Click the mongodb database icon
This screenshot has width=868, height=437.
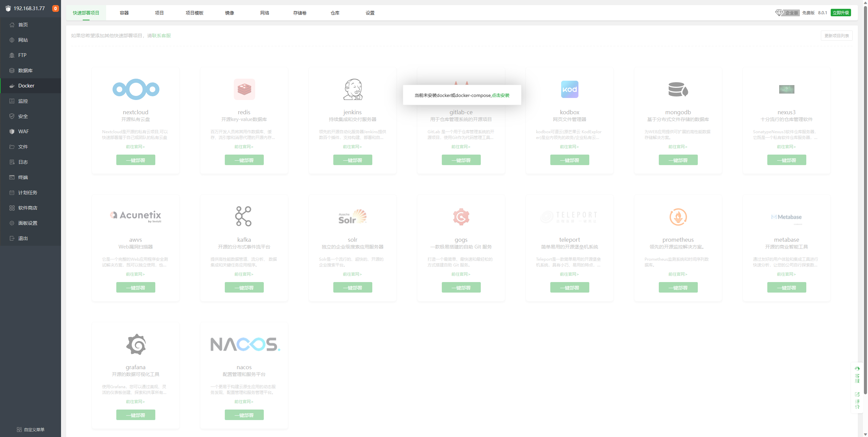click(678, 90)
